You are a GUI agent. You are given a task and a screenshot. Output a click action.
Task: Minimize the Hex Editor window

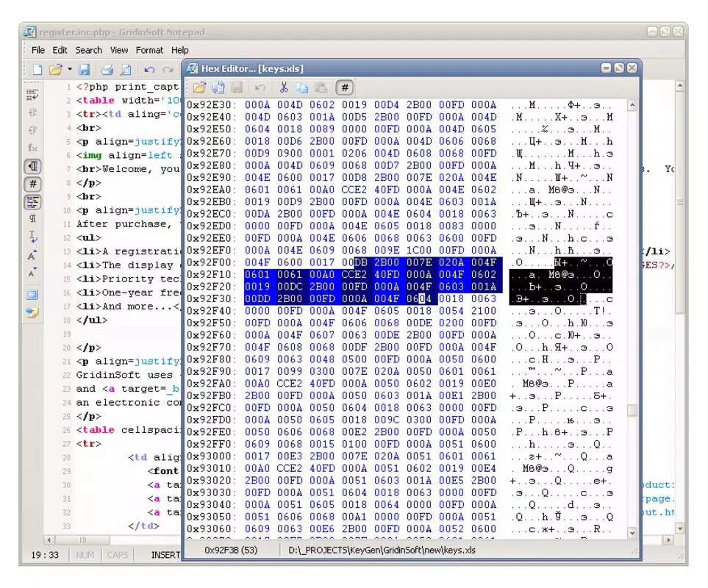coord(607,68)
